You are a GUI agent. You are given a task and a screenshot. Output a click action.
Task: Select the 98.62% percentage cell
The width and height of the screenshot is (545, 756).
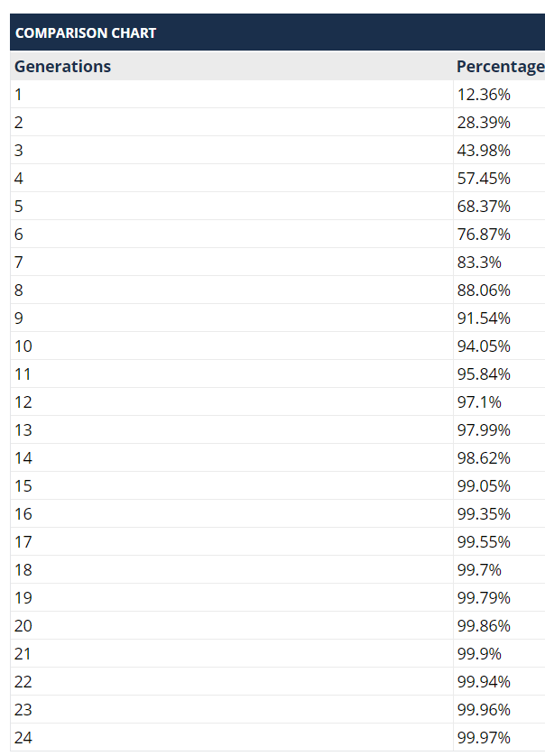484,458
